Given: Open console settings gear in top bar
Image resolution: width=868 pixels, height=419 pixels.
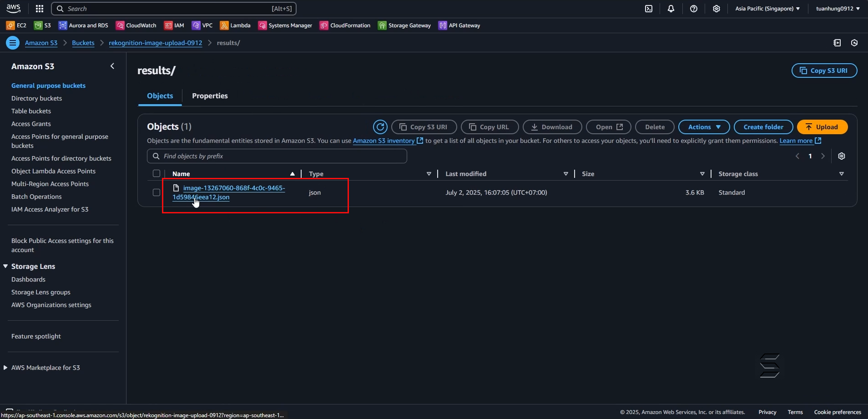Looking at the screenshot, I should click(x=717, y=9).
